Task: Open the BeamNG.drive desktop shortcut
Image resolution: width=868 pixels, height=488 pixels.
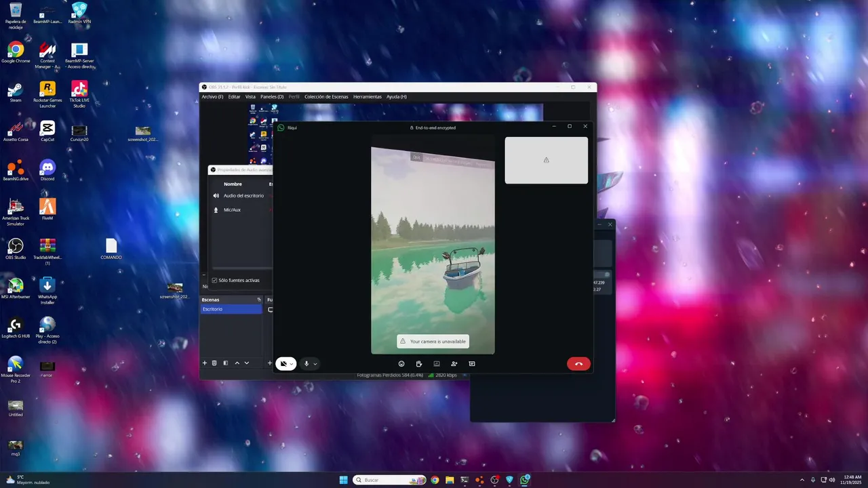Action: pos(16,170)
